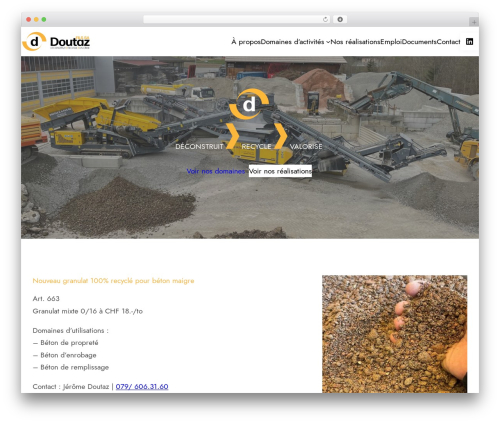Call phone number 079/ 606.31.60 link

tap(142, 386)
